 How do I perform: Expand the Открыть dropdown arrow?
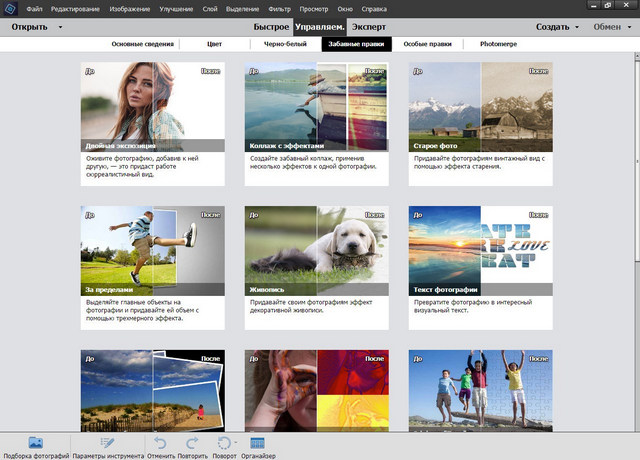point(61,28)
